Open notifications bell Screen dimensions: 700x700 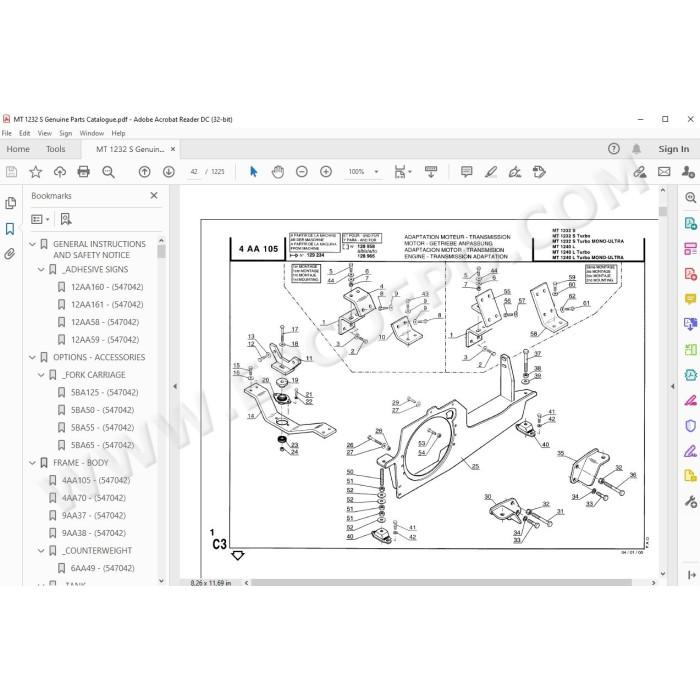[637, 149]
